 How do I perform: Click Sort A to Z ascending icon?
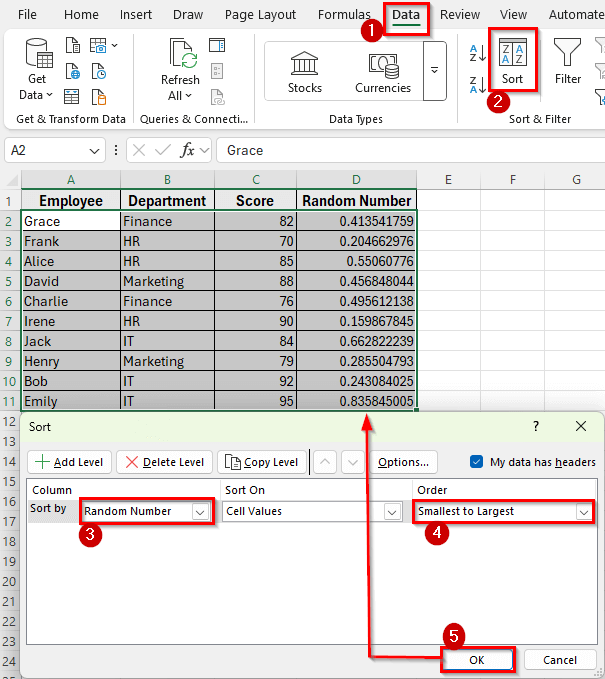(x=477, y=52)
